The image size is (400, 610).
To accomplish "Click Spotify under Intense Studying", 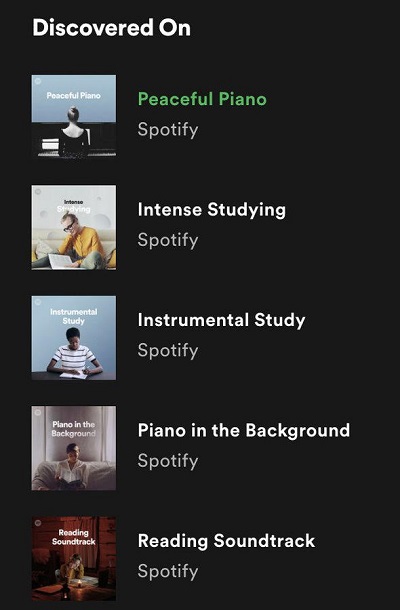I will point(168,240).
